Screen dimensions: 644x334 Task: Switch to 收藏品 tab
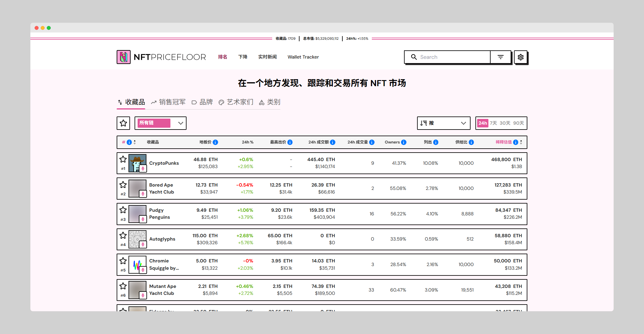click(131, 102)
